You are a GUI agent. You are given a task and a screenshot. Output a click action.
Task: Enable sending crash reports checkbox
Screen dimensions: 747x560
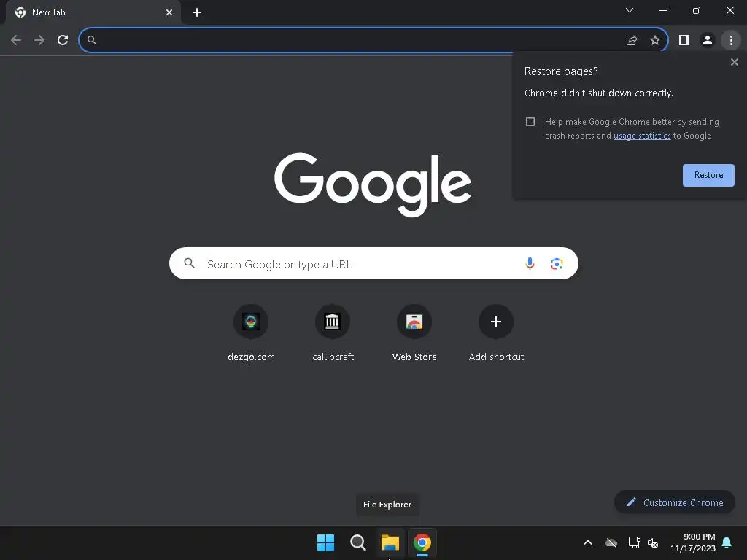530,122
